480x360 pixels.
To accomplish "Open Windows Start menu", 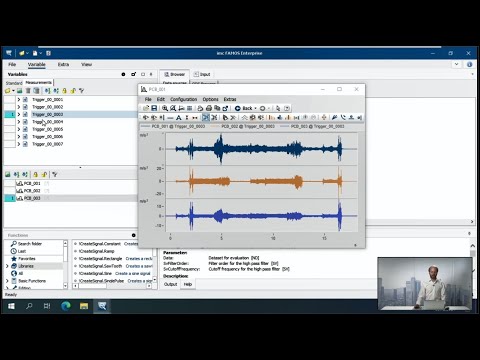I will click(x=11, y=306).
